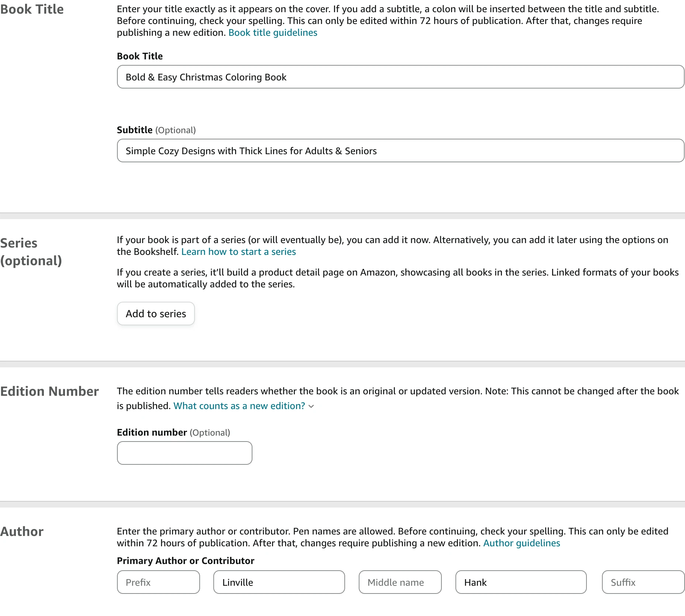Viewport: 685px width, 616px height.
Task: Click the Edition number input field
Action: 185,453
